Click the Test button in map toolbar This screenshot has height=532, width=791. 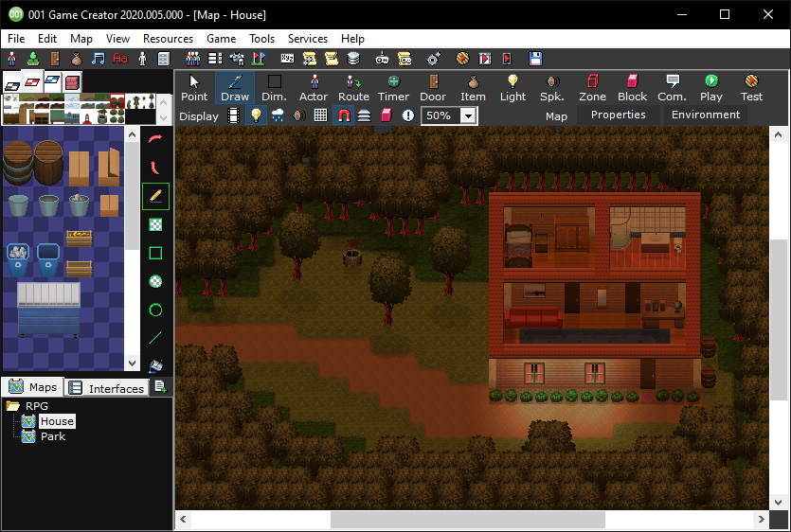coord(751,88)
